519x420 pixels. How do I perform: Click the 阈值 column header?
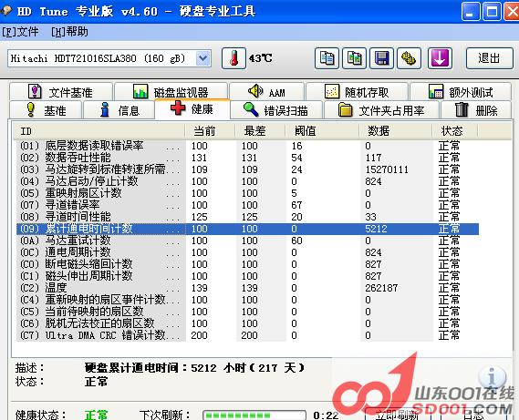click(x=322, y=131)
